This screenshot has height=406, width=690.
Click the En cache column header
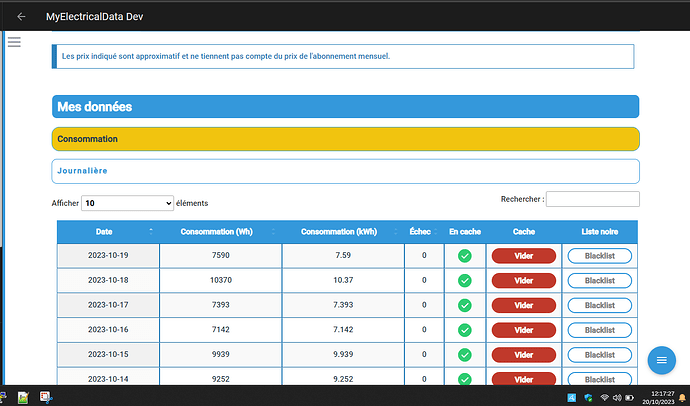tap(465, 232)
